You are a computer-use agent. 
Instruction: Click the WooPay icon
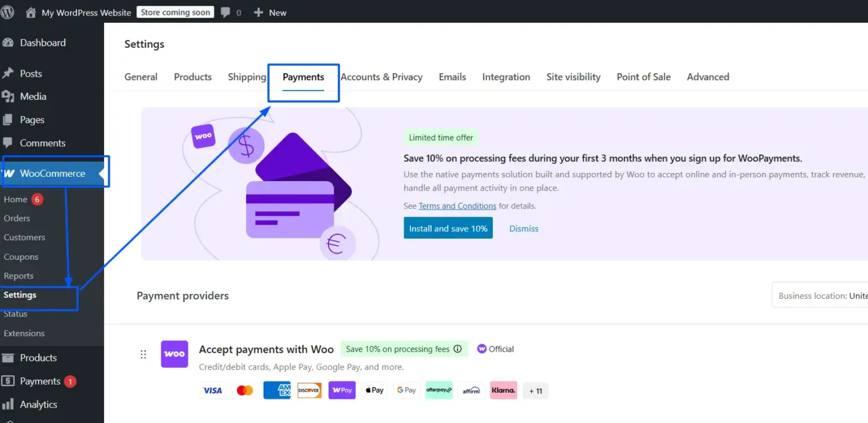[342, 390]
